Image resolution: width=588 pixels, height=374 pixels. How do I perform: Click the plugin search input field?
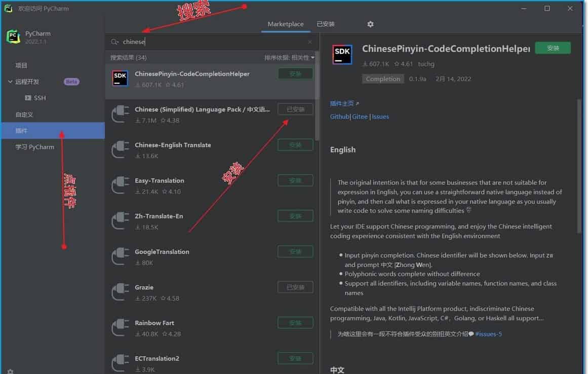click(x=212, y=42)
